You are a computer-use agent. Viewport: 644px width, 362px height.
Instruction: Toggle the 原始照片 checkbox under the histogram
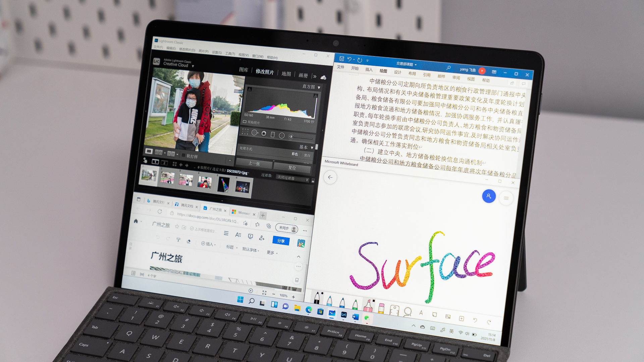245,122
